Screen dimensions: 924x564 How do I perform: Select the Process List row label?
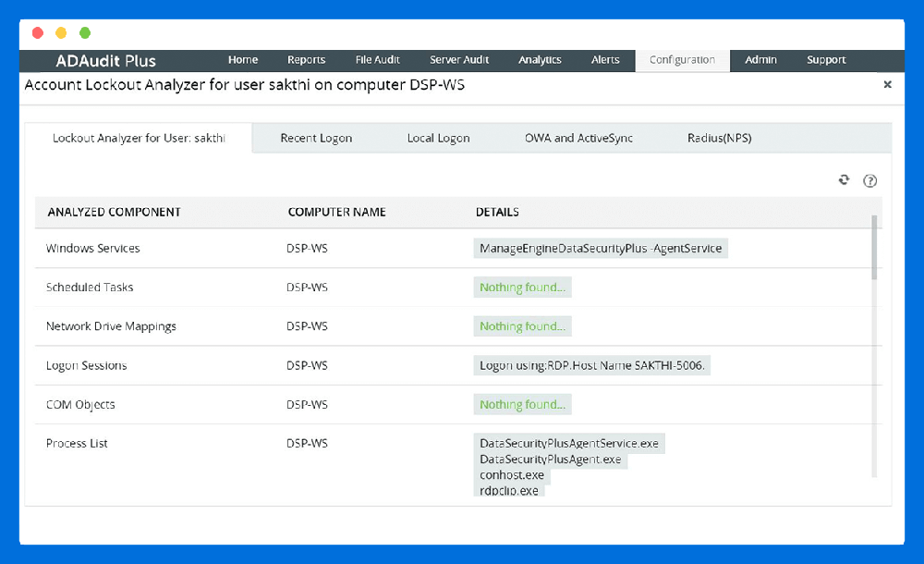tap(77, 444)
